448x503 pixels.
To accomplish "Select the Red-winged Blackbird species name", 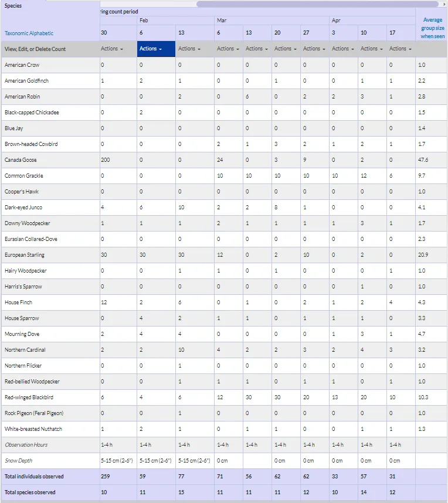I will pyautogui.click(x=29, y=397).
